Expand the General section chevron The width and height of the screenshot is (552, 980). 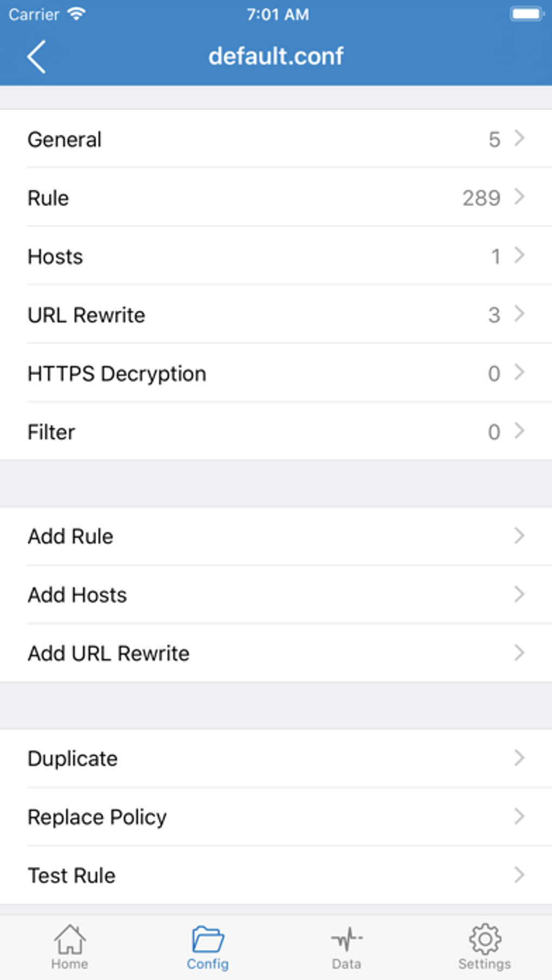coord(520,139)
